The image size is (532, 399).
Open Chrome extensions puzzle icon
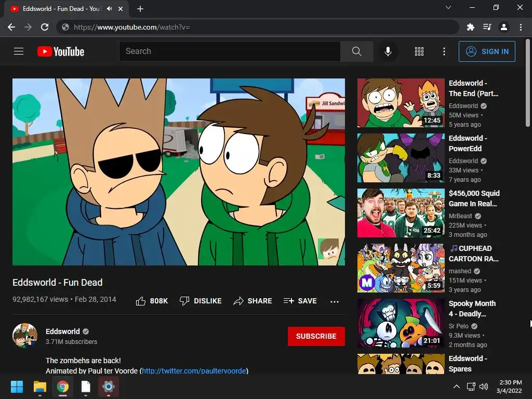470,27
